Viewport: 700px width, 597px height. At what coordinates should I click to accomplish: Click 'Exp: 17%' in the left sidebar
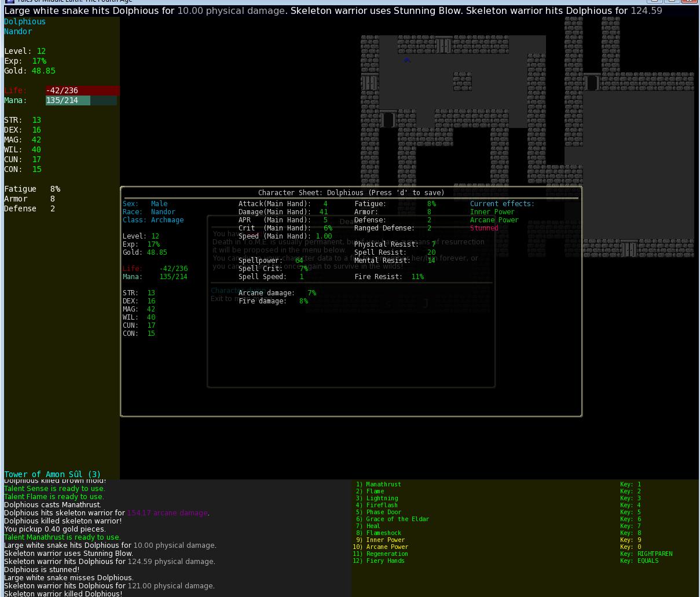pos(25,61)
